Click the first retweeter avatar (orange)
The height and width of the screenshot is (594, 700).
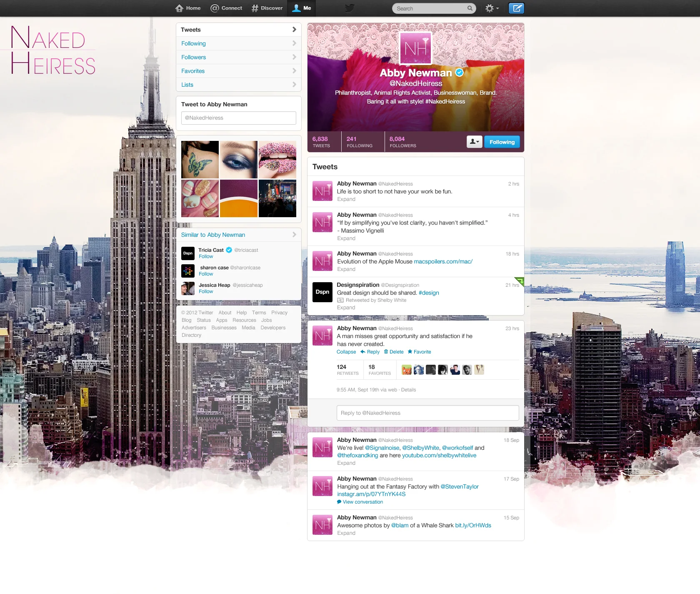click(407, 370)
